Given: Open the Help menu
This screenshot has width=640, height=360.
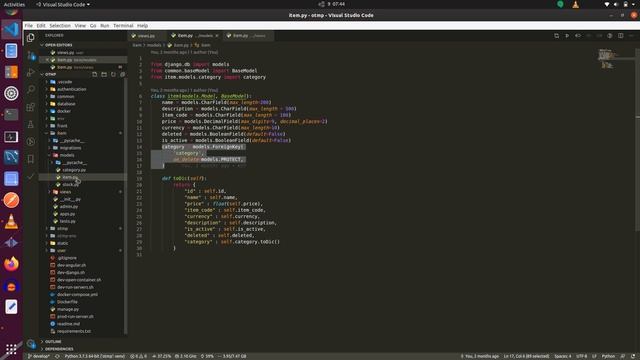Looking at the screenshot, I should pos(142,26).
